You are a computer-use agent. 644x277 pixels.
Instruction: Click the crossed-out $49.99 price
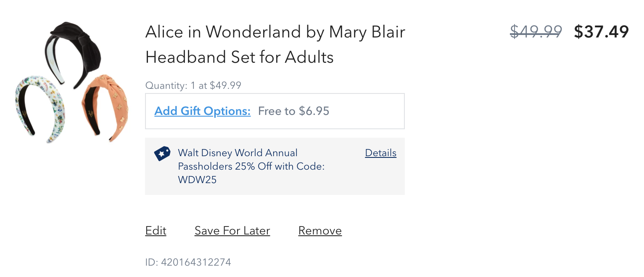click(536, 32)
